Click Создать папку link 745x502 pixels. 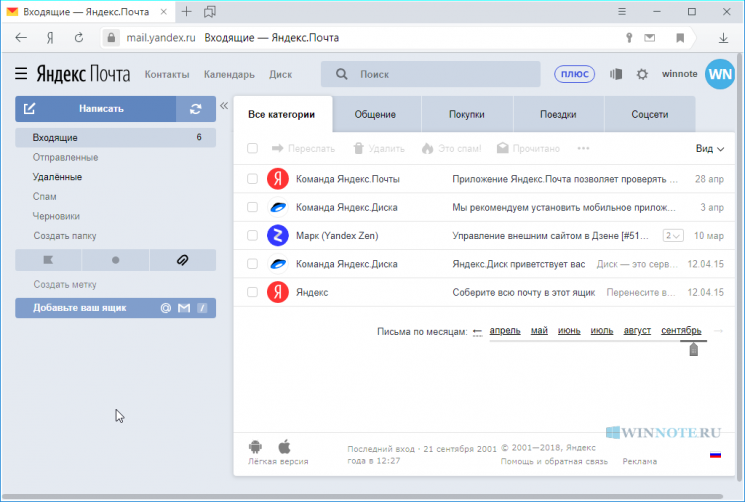coord(65,236)
